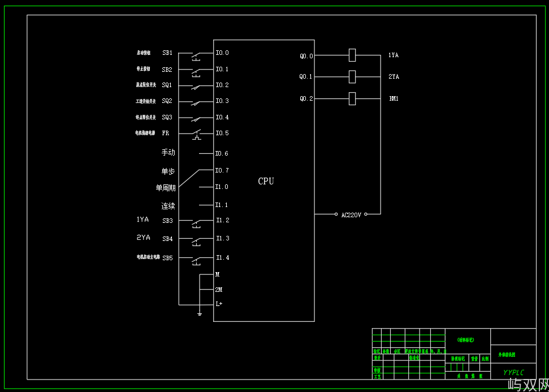Click the 2YA label beside SB4
Image resolution: width=549 pixels, height=392 pixels.
[143, 238]
